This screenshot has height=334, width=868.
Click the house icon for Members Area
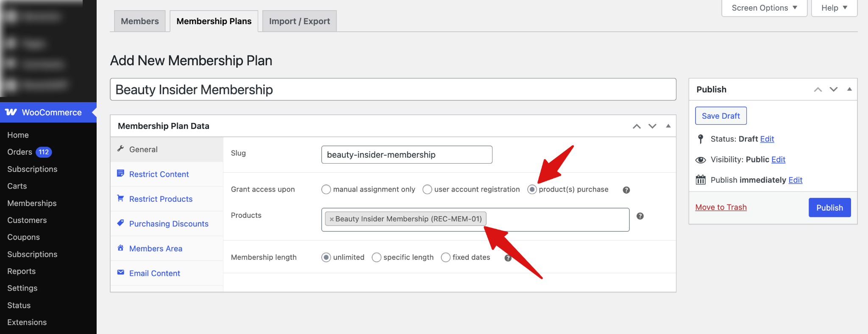click(121, 248)
